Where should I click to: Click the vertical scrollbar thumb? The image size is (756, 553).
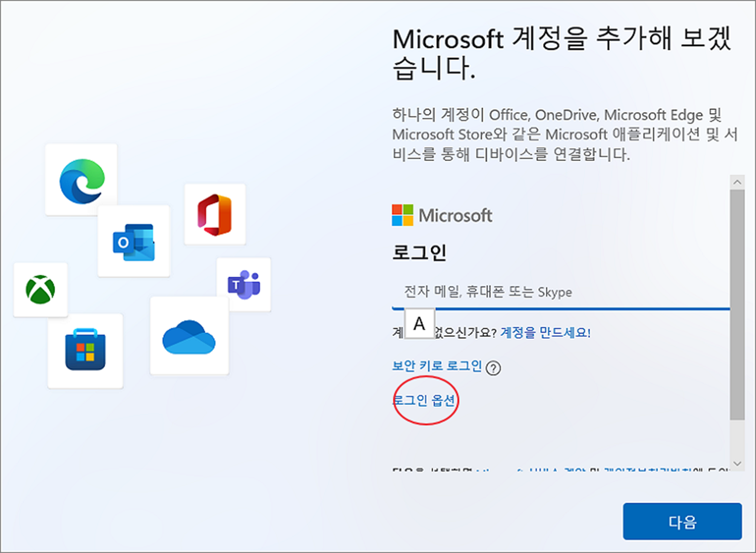pyautogui.click(x=737, y=305)
